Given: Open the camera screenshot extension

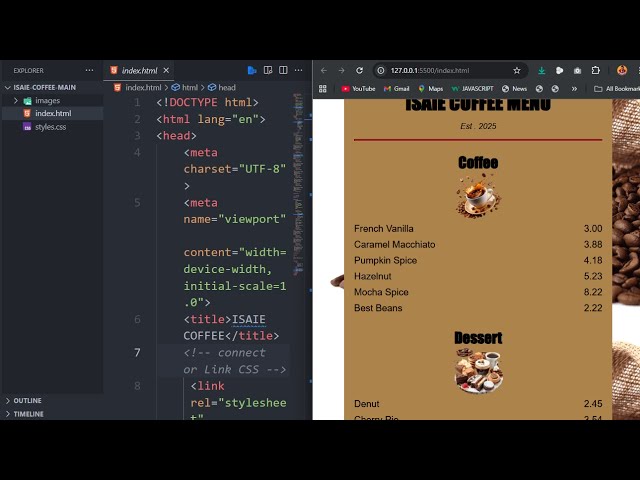Looking at the screenshot, I should click(577, 70).
